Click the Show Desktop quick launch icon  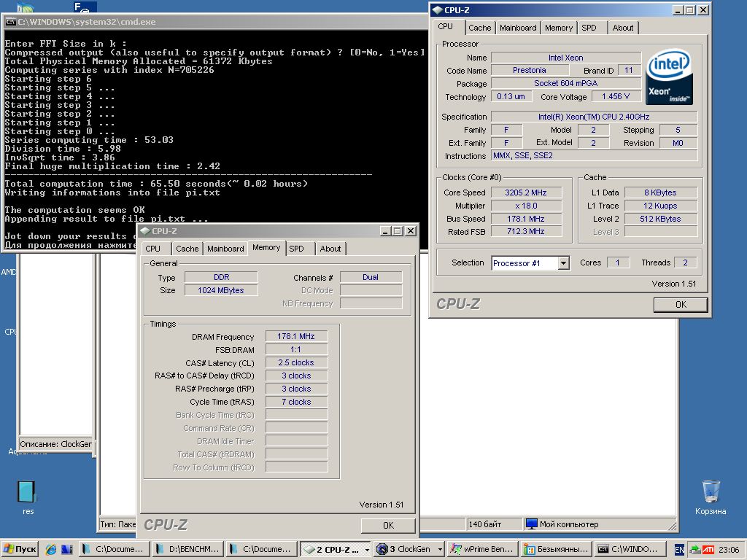pos(66,549)
